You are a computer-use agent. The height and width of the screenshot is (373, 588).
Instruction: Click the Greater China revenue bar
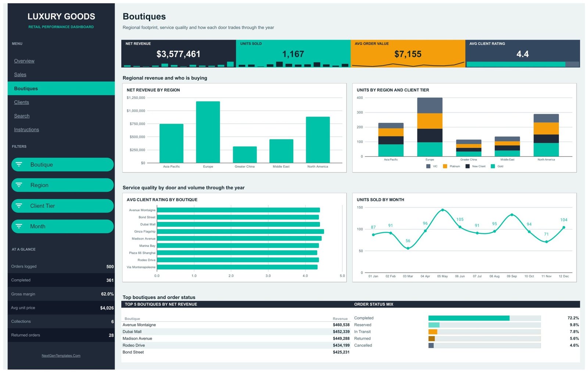coord(245,154)
